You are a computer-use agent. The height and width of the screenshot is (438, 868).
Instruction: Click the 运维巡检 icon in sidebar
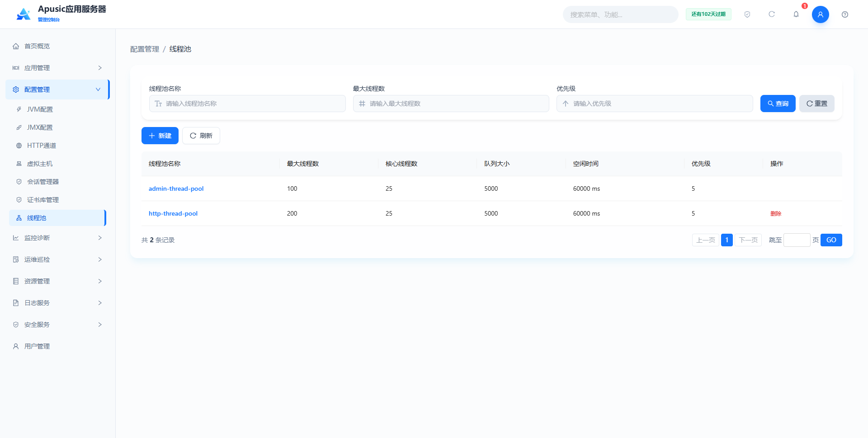point(16,259)
